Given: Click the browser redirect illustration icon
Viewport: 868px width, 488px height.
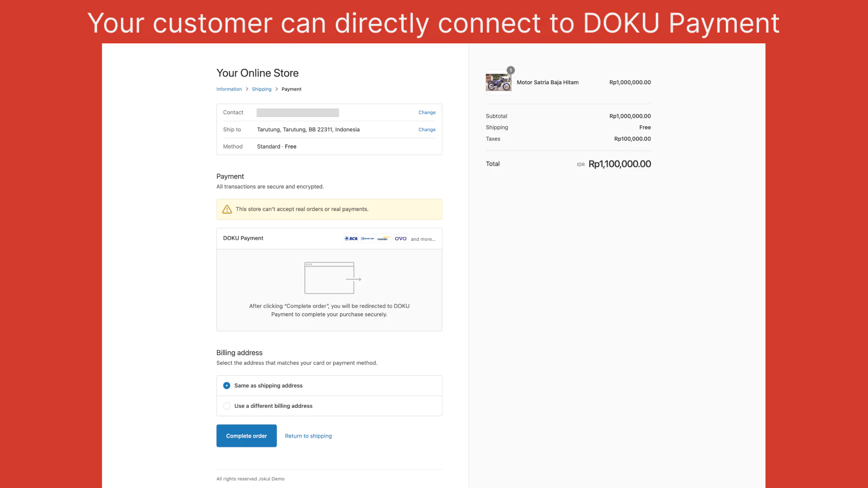Looking at the screenshot, I should point(332,278).
